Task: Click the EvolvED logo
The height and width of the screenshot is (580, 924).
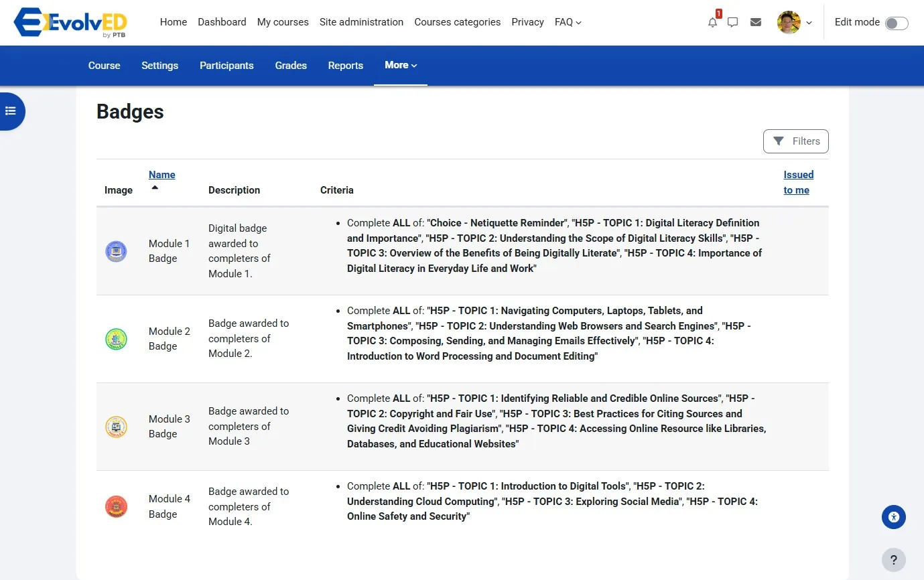Action: 70,22
